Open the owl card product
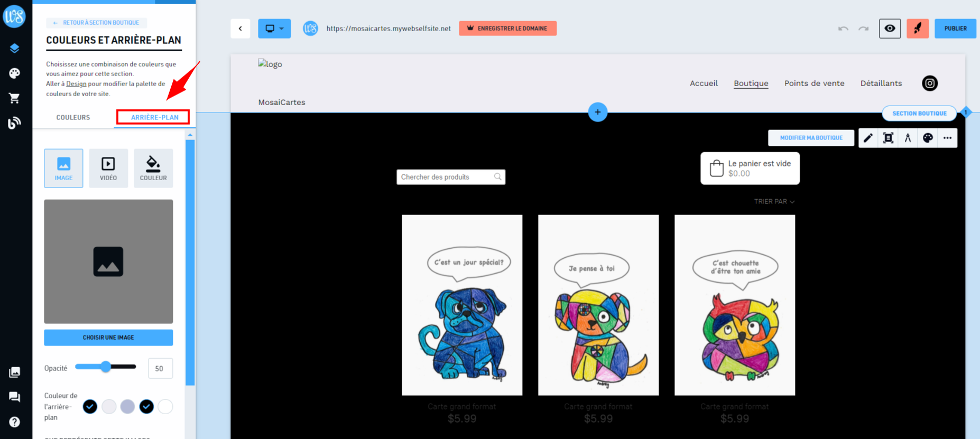 pyautogui.click(x=735, y=305)
